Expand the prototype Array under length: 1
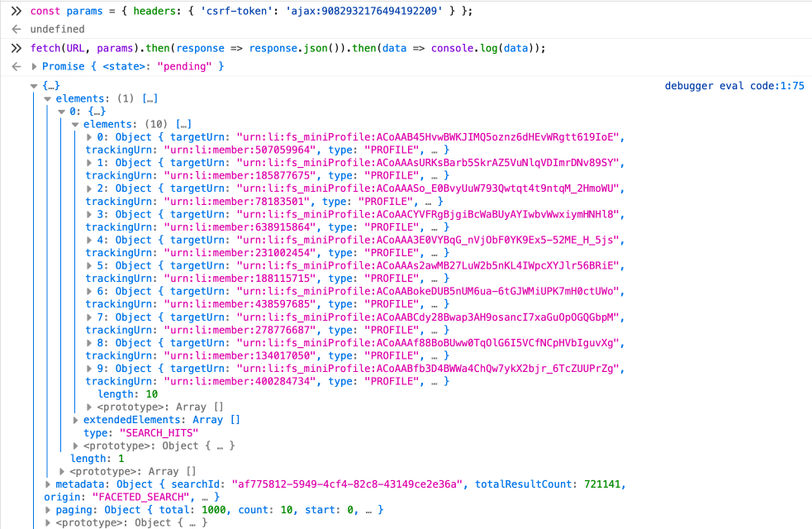 coord(62,471)
